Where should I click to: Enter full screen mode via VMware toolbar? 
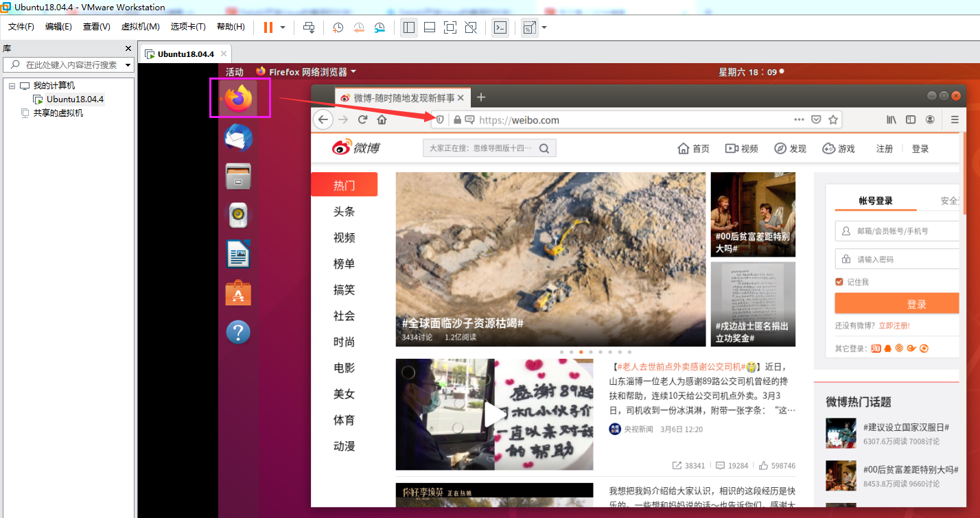tap(450, 27)
